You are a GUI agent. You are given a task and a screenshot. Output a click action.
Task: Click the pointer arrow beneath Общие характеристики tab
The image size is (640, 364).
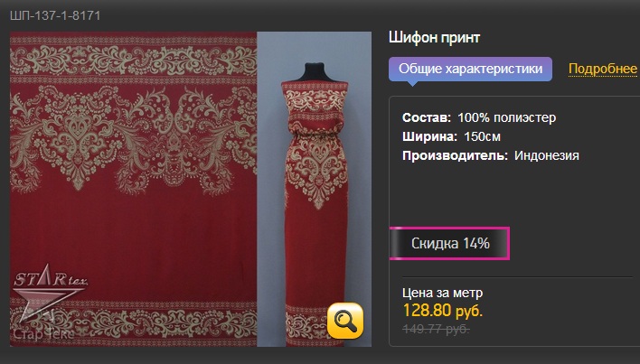coord(412,84)
